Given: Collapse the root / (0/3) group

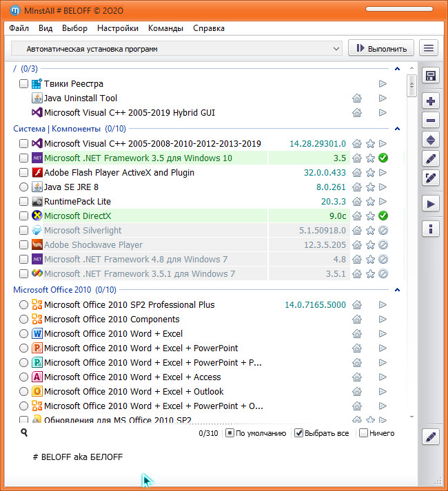Looking at the screenshot, I should click(x=397, y=69).
